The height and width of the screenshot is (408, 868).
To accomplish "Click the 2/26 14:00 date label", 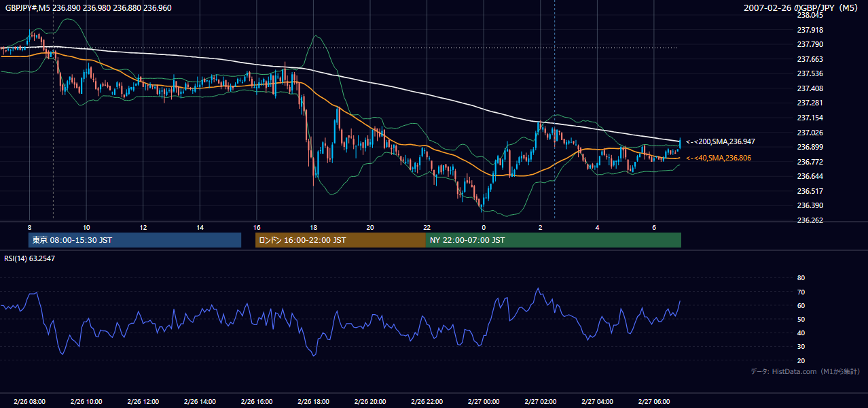I will coord(200,402).
